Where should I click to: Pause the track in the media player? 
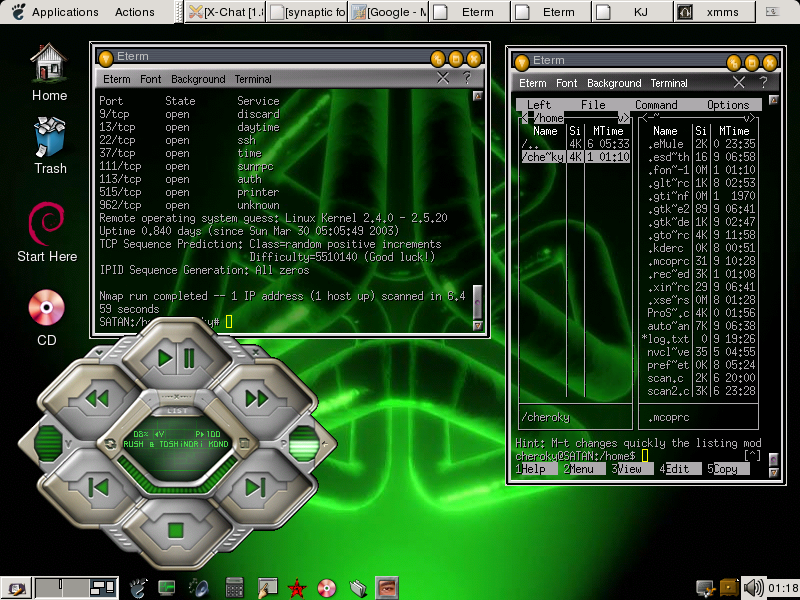point(189,358)
